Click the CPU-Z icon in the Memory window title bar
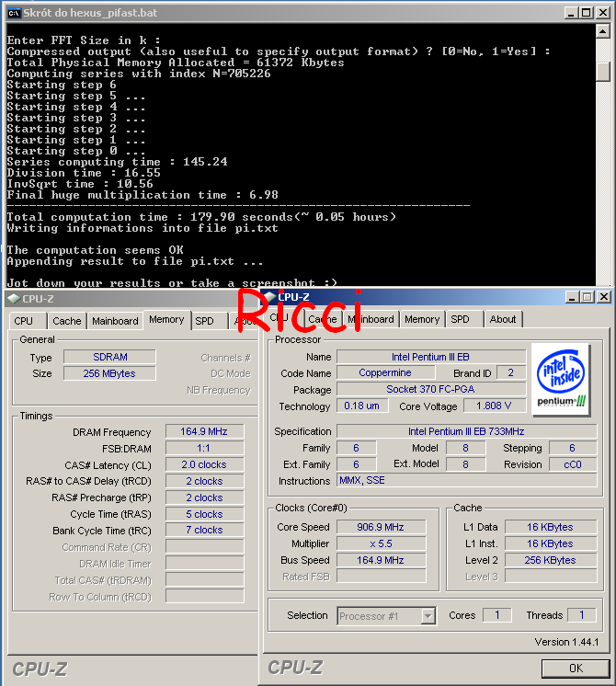The height and width of the screenshot is (686, 616). pos(14,299)
